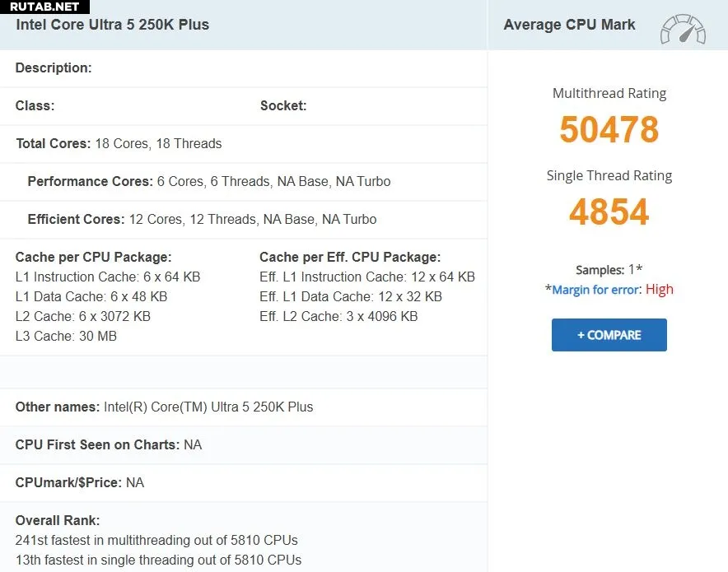The width and height of the screenshot is (728, 572).
Task: Click the Samples count text
Action: click(609, 270)
